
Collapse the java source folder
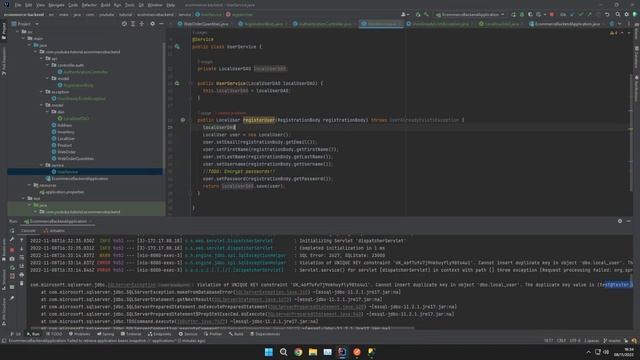point(29,45)
